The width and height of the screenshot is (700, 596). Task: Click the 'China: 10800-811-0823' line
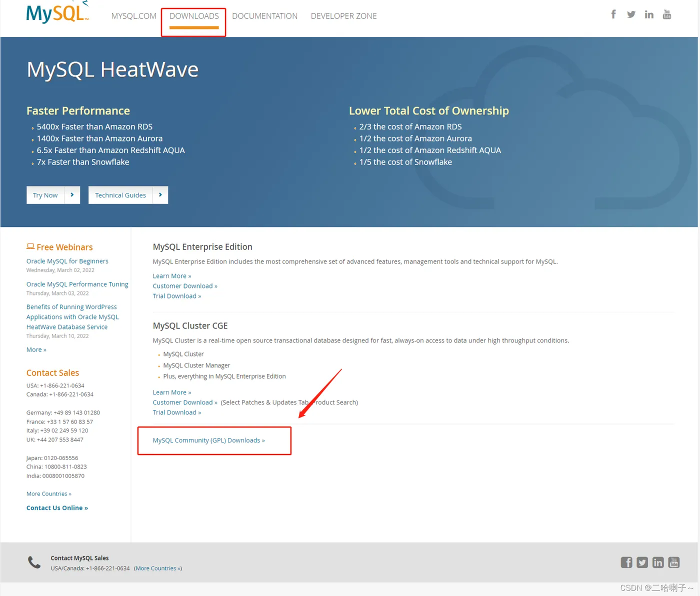[56, 467]
